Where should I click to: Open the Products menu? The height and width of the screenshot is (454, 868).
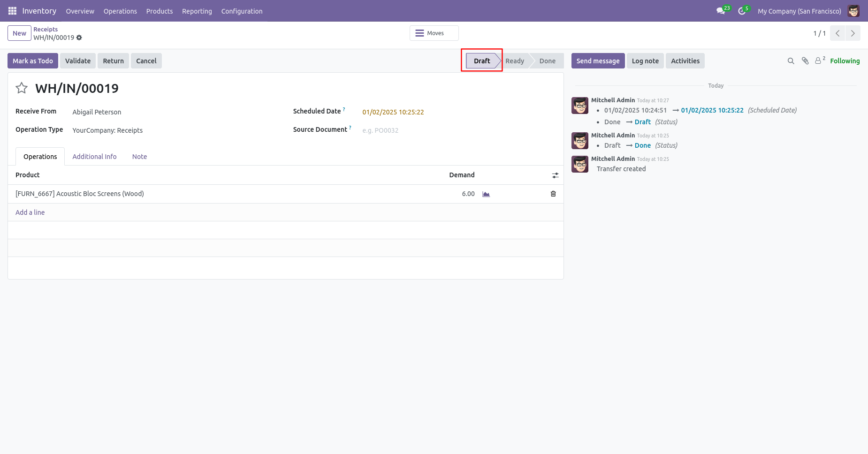tap(160, 11)
